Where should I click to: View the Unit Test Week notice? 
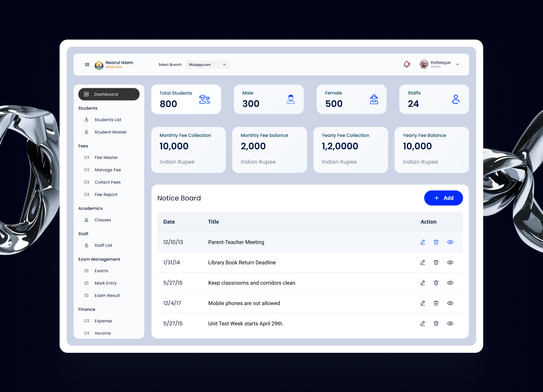click(450, 323)
